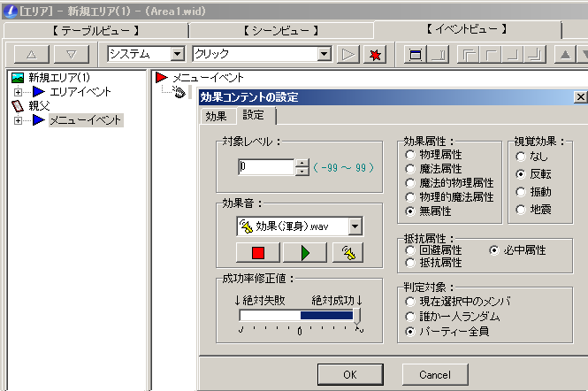
Task: Click the OK button
Action: click(x=350, y=374)
